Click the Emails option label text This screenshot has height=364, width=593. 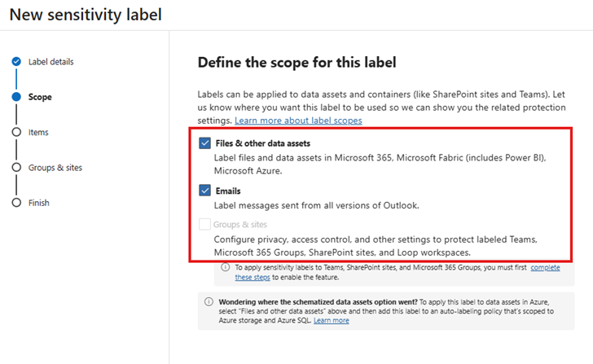click(x=227, y=191)
